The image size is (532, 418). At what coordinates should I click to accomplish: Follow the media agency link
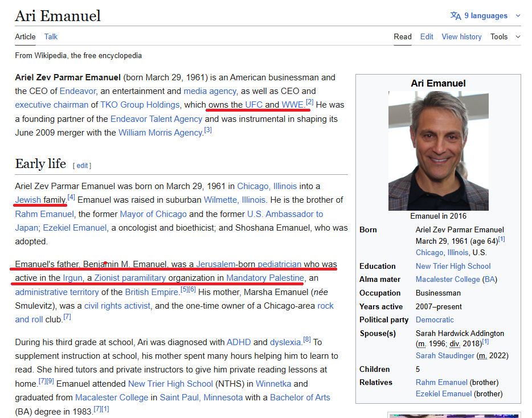pyautogui.click(x=210, y=91)
